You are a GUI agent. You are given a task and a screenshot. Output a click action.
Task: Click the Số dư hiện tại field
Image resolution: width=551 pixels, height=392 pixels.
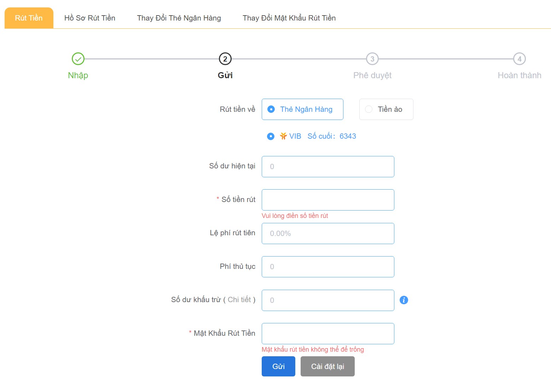tap(328, 167)
